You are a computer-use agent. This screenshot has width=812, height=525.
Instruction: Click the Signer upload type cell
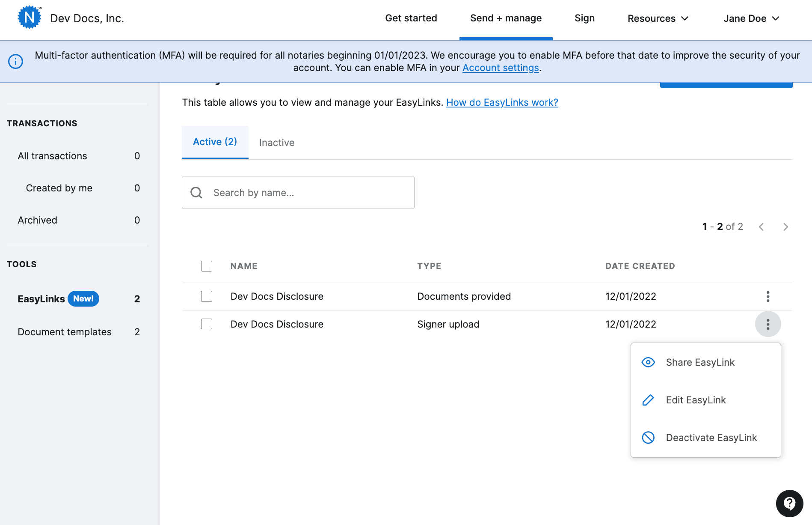448,324
